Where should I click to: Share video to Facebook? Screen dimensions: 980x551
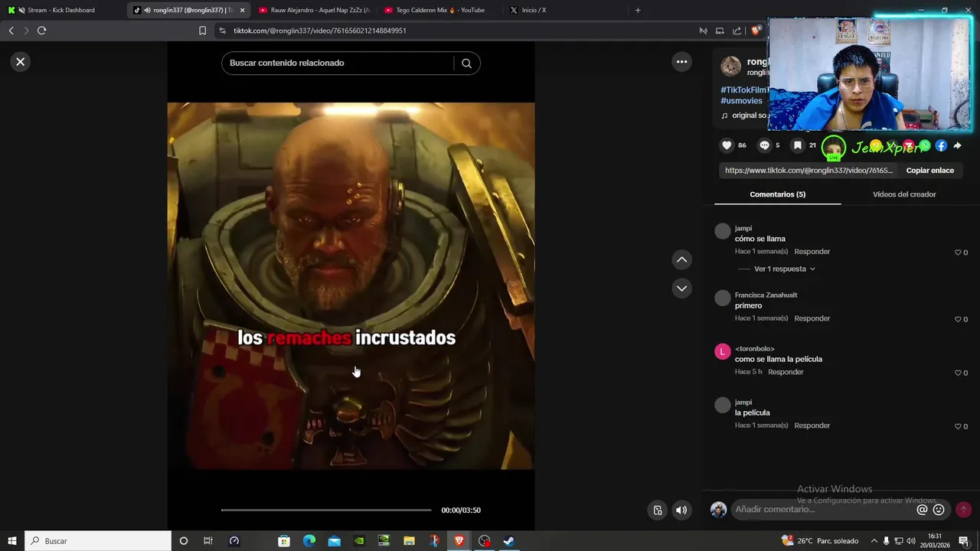tap(941, 145)
